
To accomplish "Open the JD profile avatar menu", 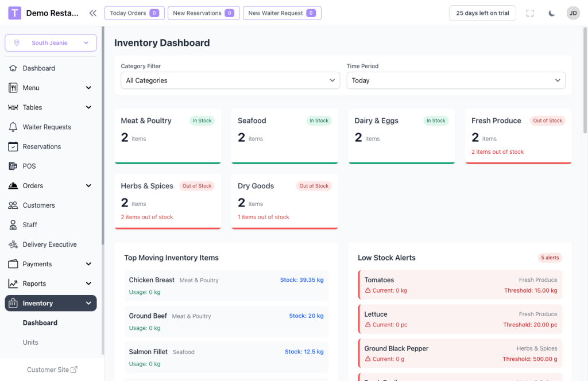I will (x=572, y=13).
